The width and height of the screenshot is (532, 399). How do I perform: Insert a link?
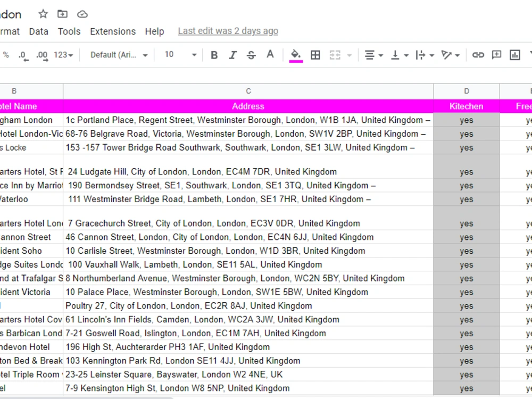478,55
